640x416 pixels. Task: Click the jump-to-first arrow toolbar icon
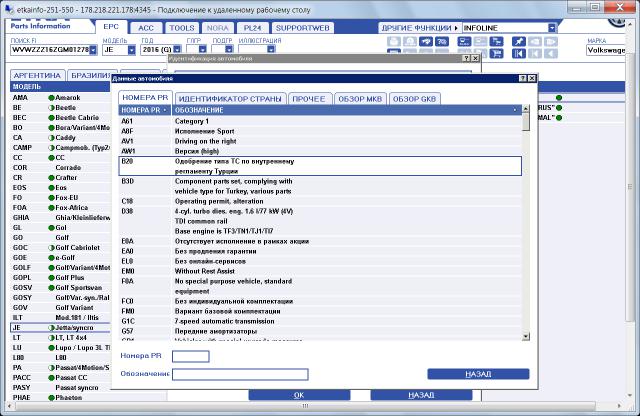(x=518, y=53)
